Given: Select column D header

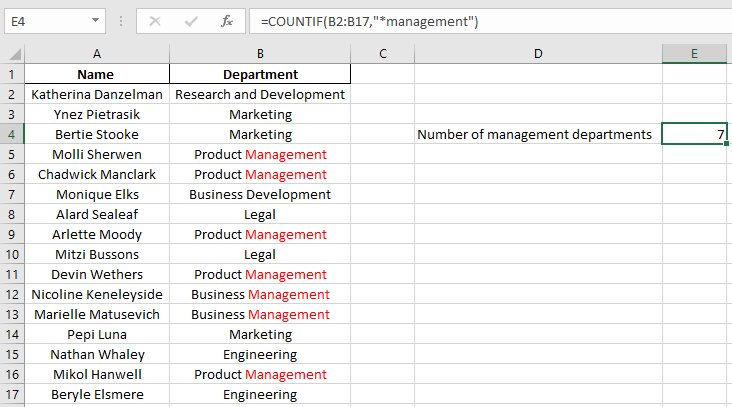Looking at the screenshot, I should click(537, 53).
